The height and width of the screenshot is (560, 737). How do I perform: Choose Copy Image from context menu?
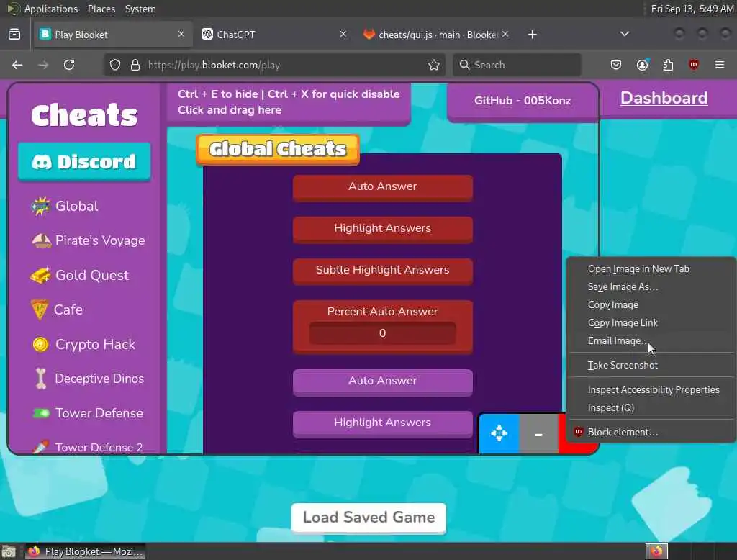click(x=651, y=304)
